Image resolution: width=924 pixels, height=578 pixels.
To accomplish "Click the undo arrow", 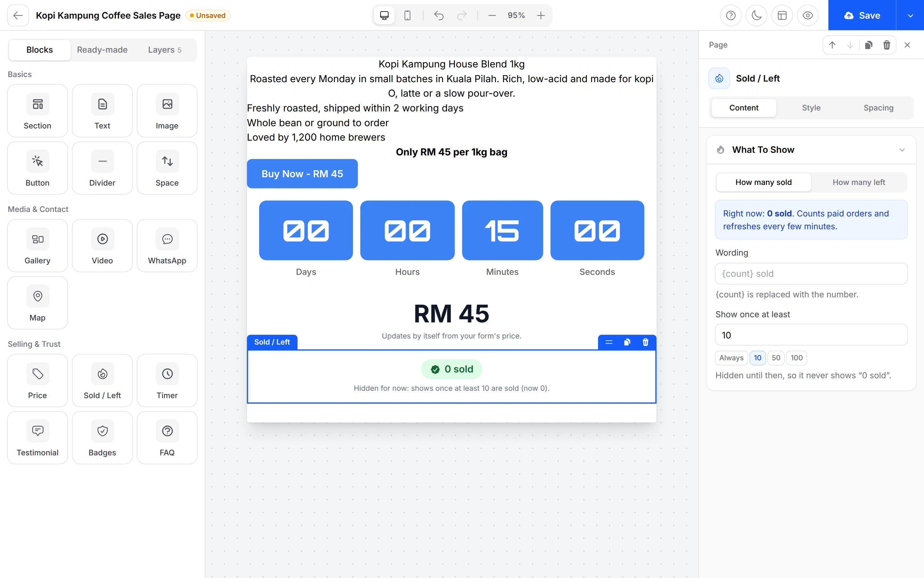I will pos(439,15).
